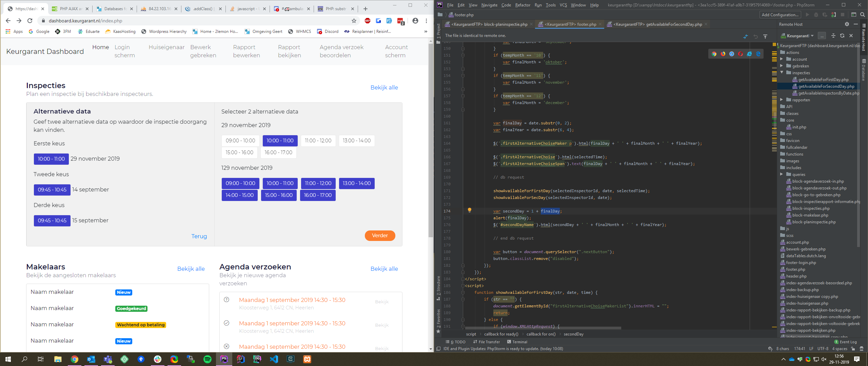Open the KeurgarantFTP server dropdown
868x366 pixels.
[x=812, y=36]
